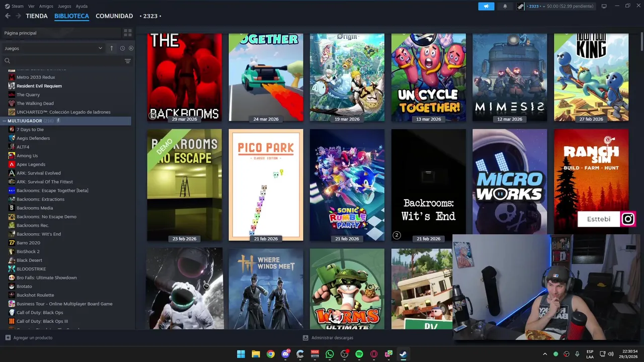The image size is (644, 362).
Task: Click the search magnifier in library sidebar
Action: 7,61
